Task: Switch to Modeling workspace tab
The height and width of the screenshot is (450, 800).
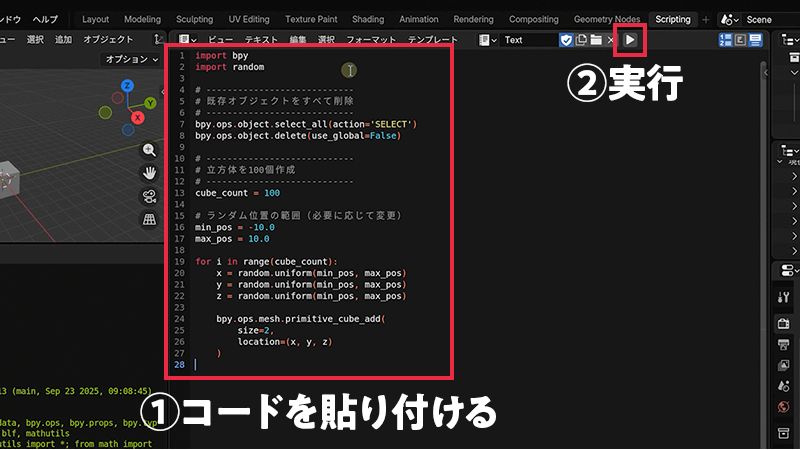Action: (142, 19)
